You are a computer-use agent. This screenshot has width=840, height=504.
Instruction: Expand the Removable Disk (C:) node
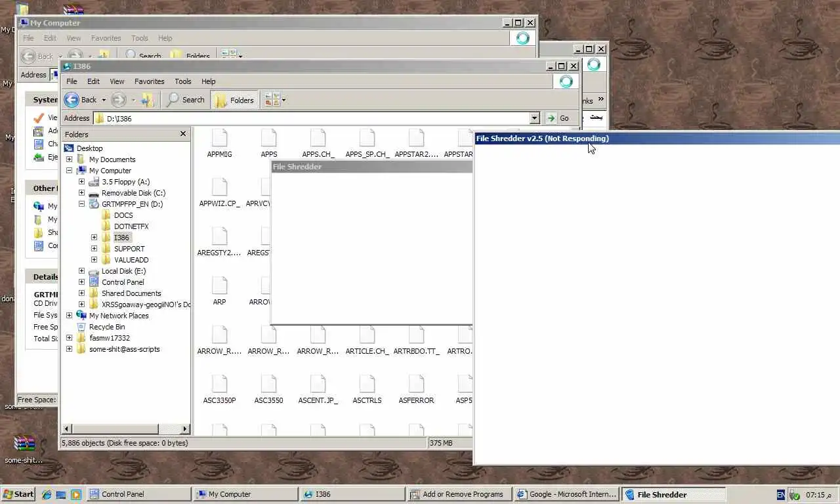point(81,193)
